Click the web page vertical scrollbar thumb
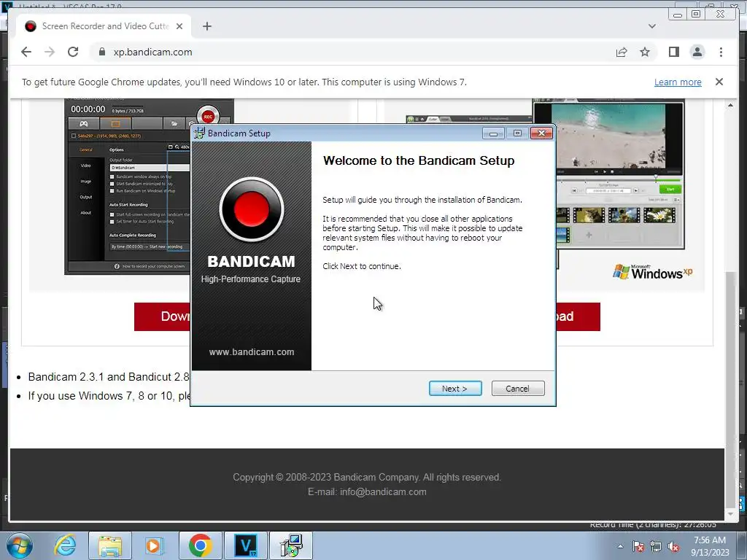 pyautogui.click(x=729, y=389)
